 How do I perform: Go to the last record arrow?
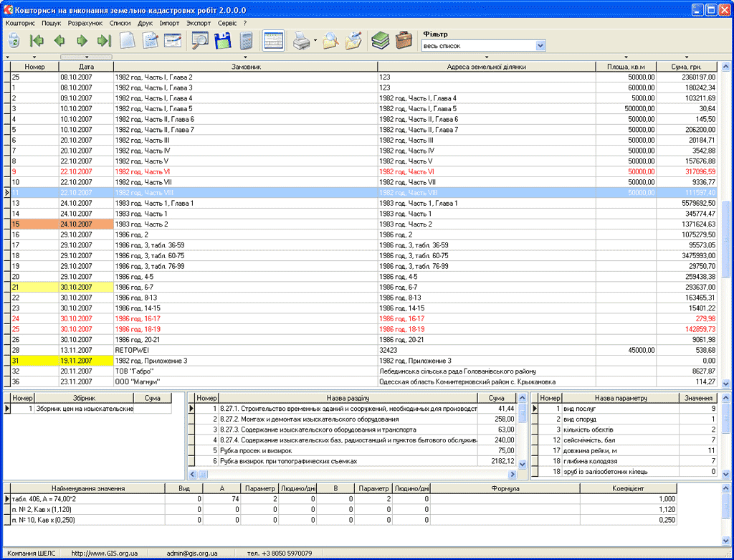[104, 41]
